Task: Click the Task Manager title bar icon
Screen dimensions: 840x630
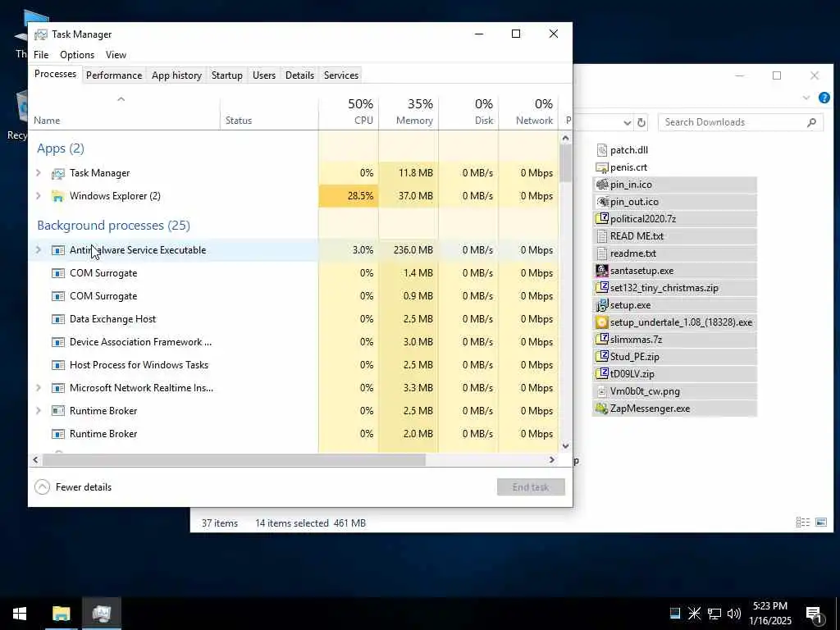Action: pyautogui.click(x=41, y=34)
